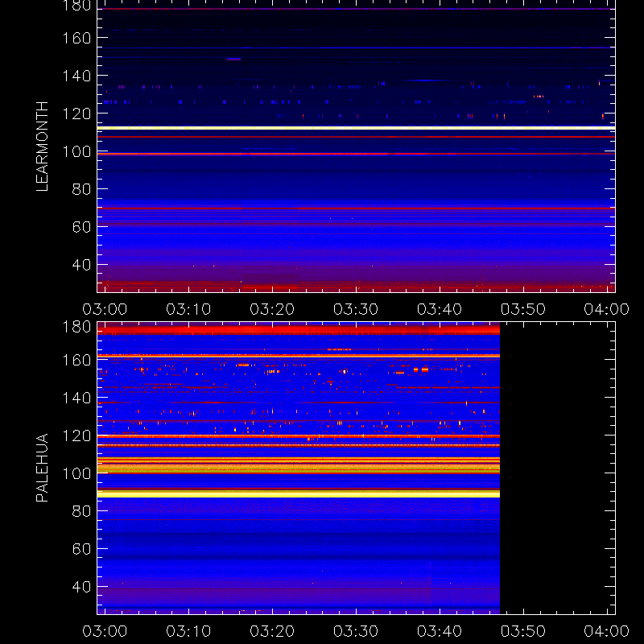Screen dimensions: 644x644
Task: Click 03:30 time label under PALEHUA plot
Action: tap(356, 631)
